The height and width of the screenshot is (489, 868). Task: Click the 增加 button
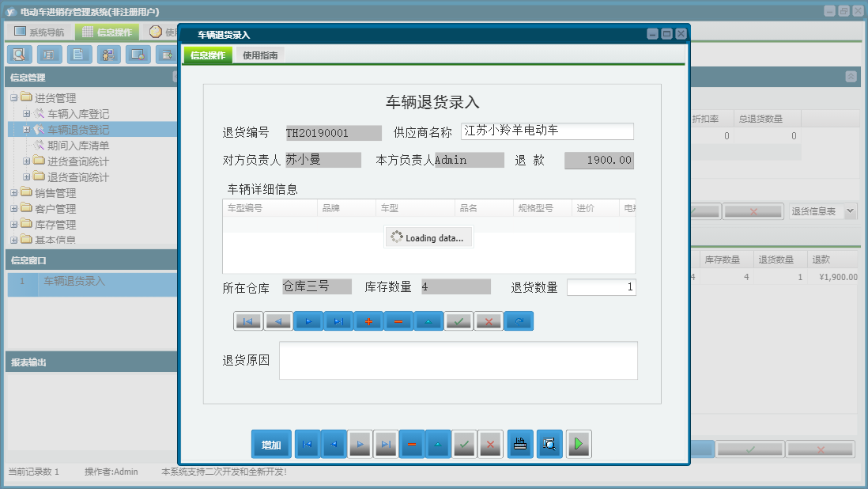pos(271,444)
